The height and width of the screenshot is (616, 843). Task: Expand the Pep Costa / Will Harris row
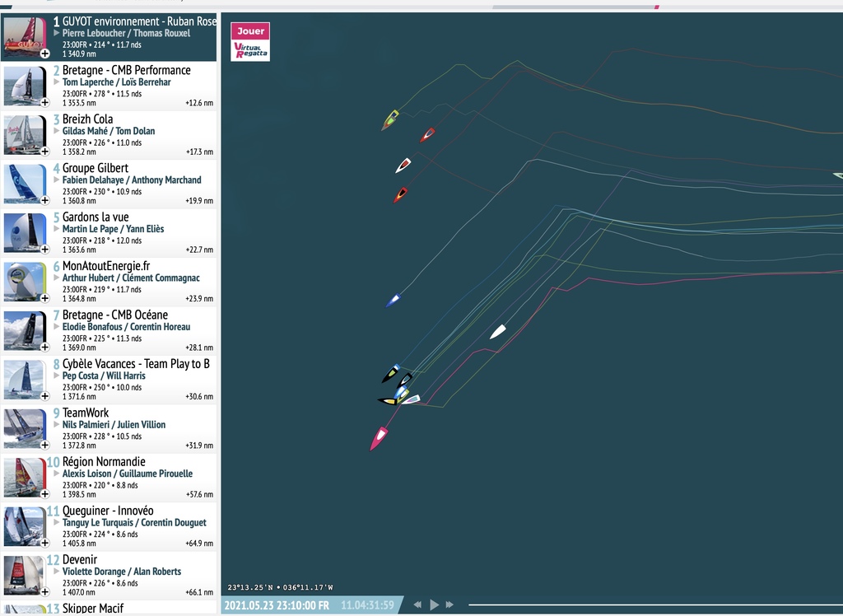point(57,376)
